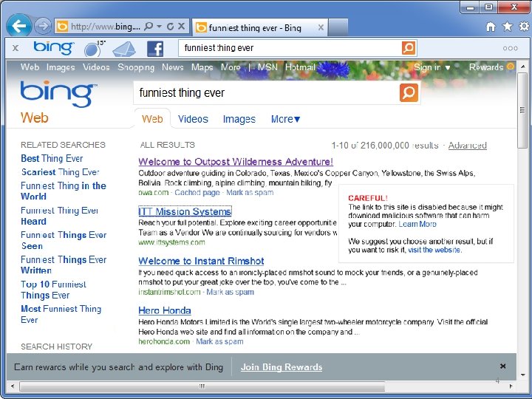This screenshot has height=399, width=532.
Task: Click the browser Forward arrow button
Action: 43,26
